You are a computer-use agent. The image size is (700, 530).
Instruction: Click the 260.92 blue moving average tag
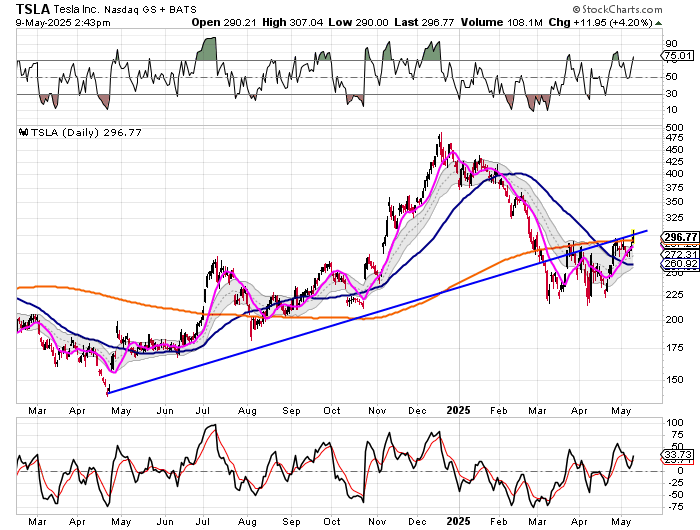tap(679, 264)
